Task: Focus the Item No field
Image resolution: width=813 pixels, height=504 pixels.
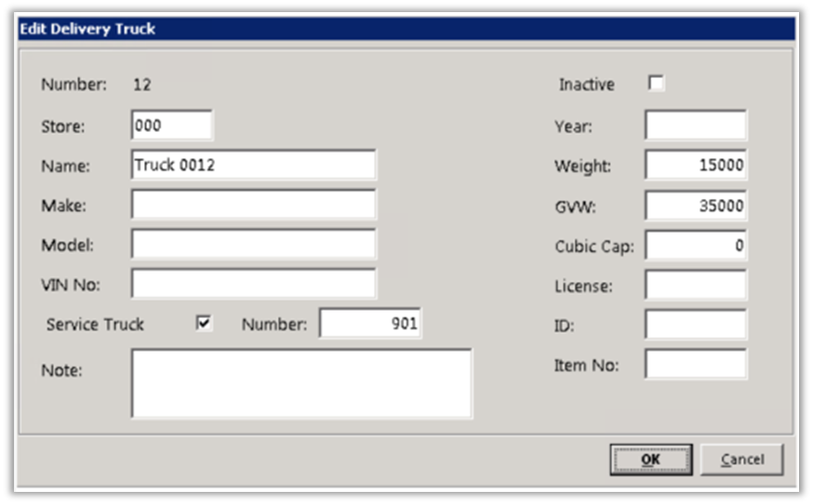Action: (696, 365)
